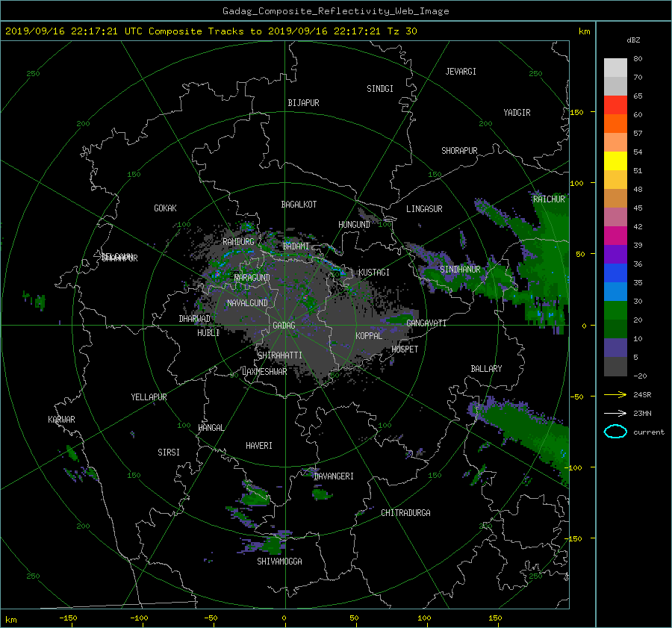The width and height of the screenshot is (672, 628).
Task: Click the yellow 54 dBZ legend swatch
Action: pos(615,161)
